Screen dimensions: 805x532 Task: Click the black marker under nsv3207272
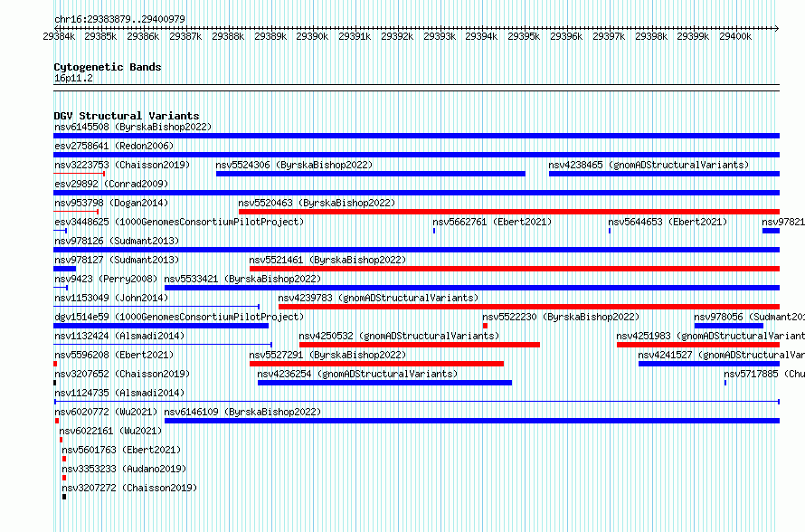64,497
